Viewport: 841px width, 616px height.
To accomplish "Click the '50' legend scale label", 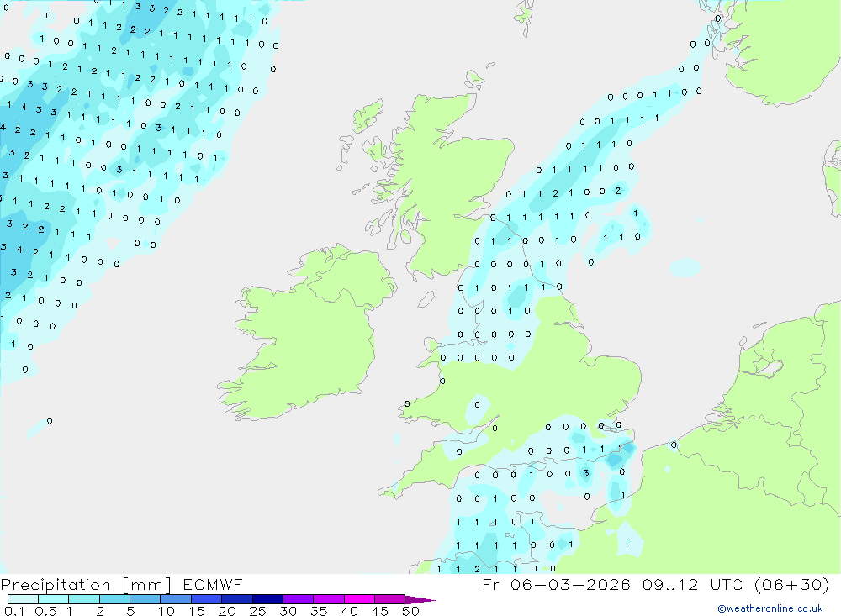I will [x=410, y=611].
